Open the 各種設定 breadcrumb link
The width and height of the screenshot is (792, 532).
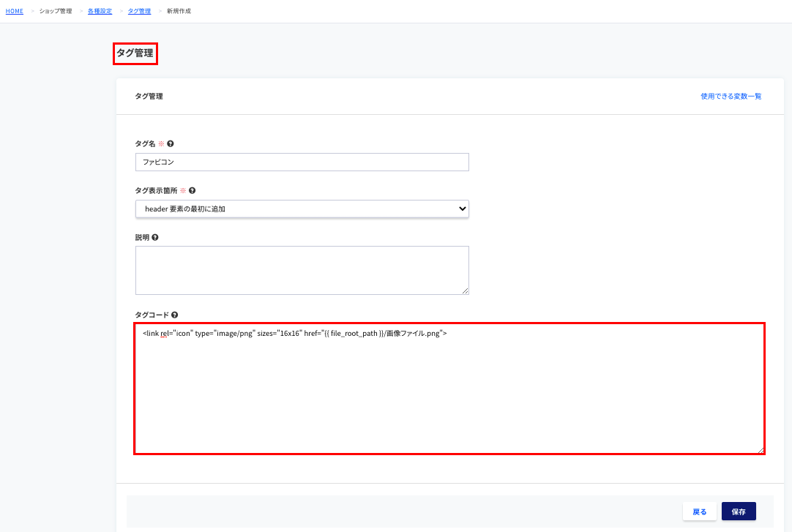pos(100,11)
